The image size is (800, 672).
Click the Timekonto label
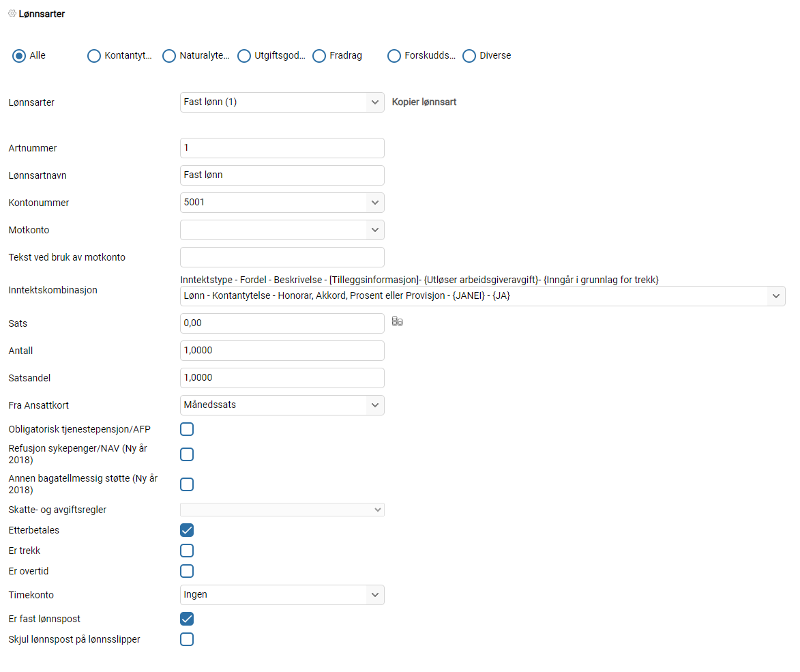coord(31,595)
